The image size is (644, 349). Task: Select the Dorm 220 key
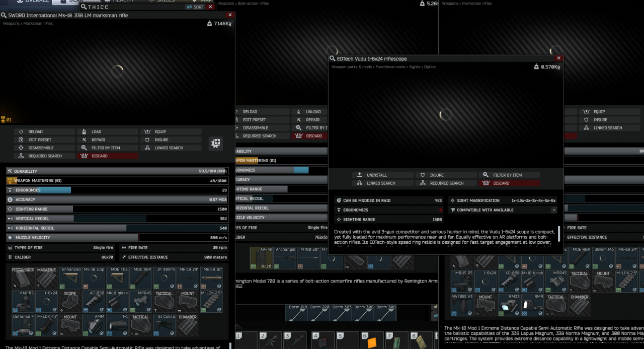(319, 313)
